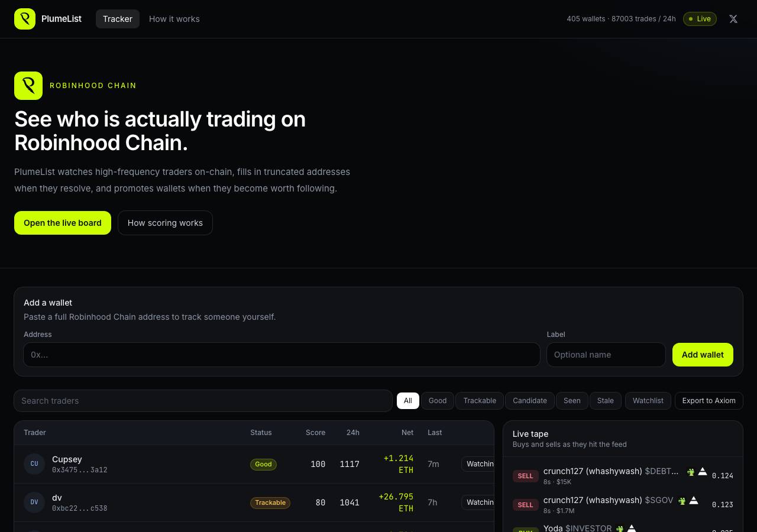Filter traders by Trackable status
757x532 pixels.
(480, 401)
